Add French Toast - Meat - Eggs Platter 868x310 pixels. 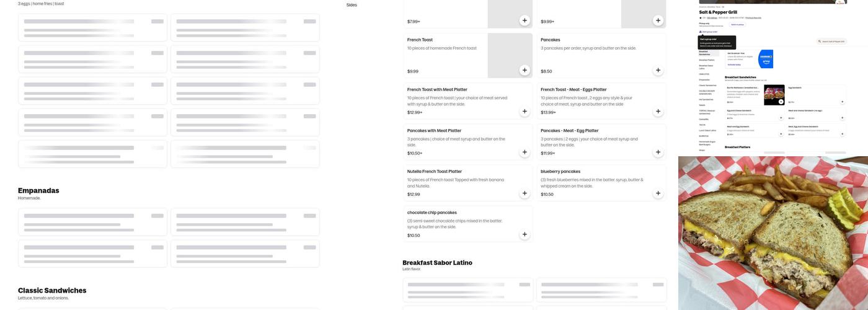coord(658,112)
